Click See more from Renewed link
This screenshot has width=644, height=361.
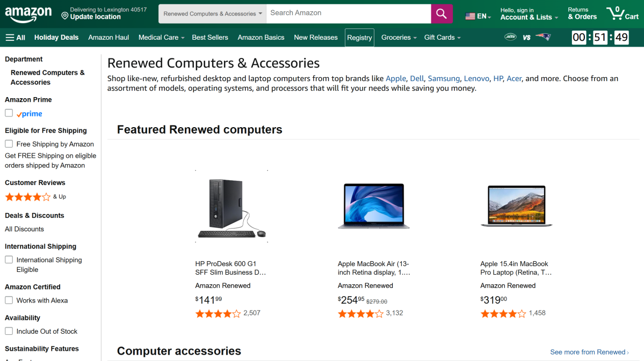point(589,352)
